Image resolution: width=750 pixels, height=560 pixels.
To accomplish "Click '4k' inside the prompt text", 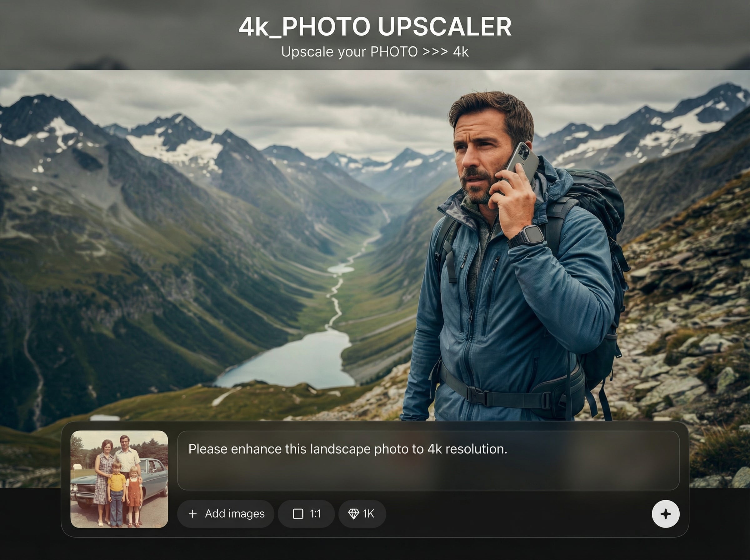I will tap(434, 449).
